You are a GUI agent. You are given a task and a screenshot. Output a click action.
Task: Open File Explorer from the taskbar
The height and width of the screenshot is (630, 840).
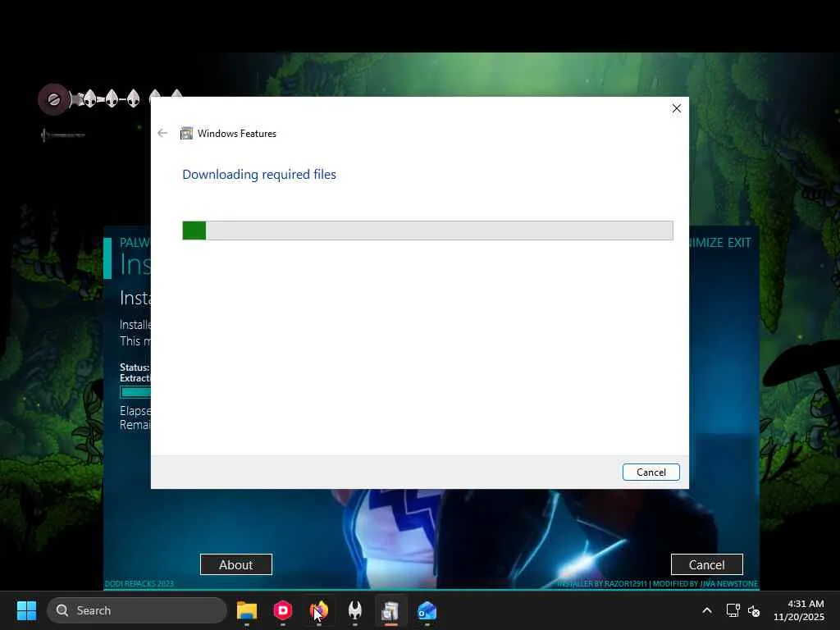click(246, 610)
